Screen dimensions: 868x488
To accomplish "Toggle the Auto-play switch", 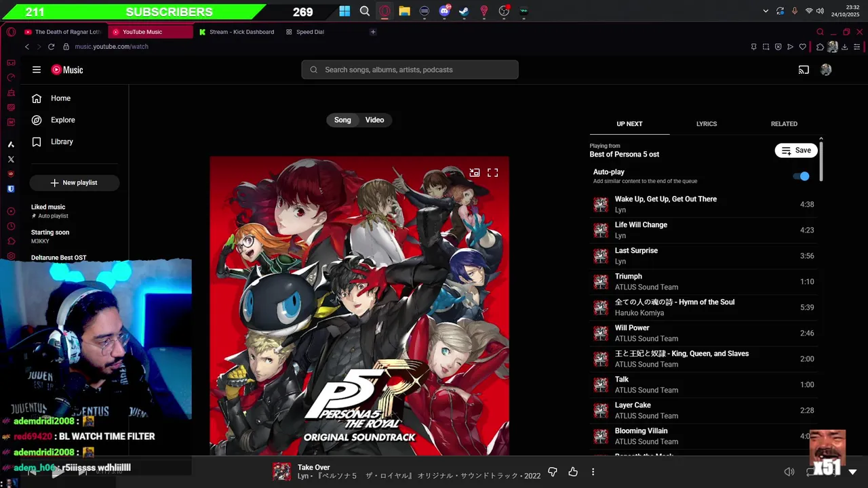I will (x=801, y=176).
